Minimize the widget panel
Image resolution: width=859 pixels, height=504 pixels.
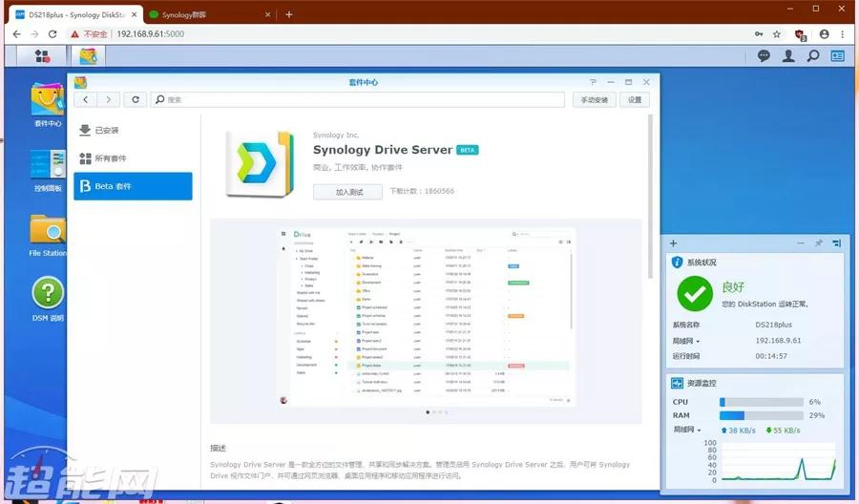pyautogui.click(x=801, y=243)
